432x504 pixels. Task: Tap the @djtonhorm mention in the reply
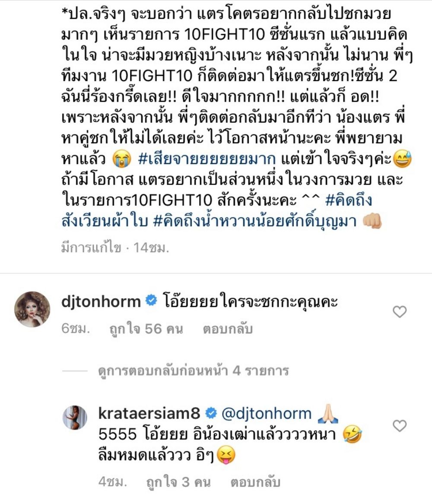tap(267, 414)
